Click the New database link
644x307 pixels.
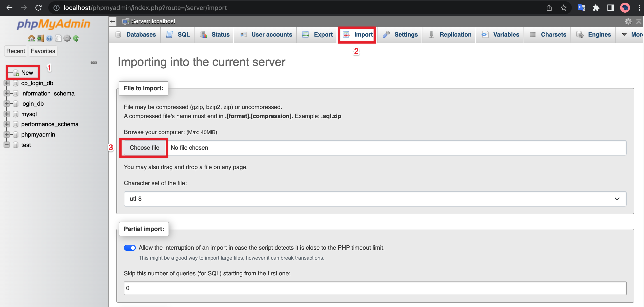(27, 73)
